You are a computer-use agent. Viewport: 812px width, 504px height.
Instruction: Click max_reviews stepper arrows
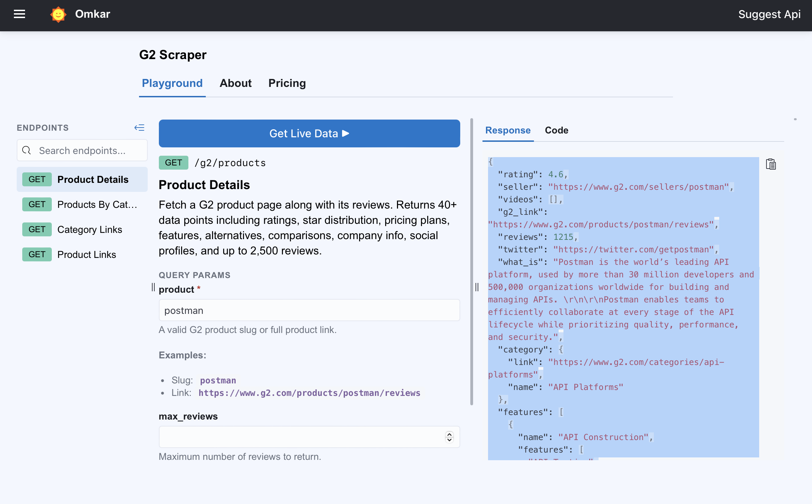tap(449, 437)
